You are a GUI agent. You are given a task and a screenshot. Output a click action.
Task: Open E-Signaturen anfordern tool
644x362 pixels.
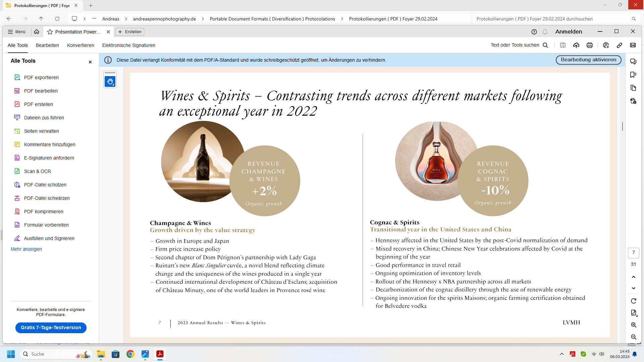[x=49, y=158]
